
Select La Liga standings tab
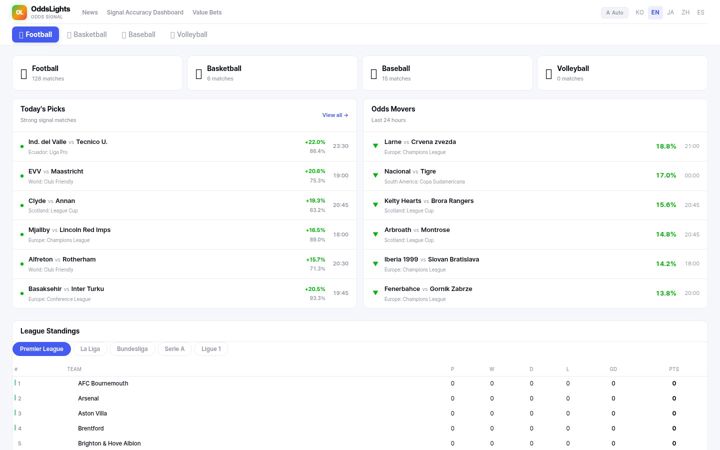[90, 349]
